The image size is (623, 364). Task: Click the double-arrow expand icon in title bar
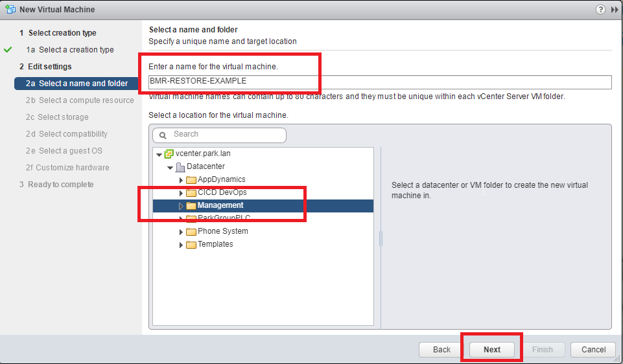click(615, 10)
